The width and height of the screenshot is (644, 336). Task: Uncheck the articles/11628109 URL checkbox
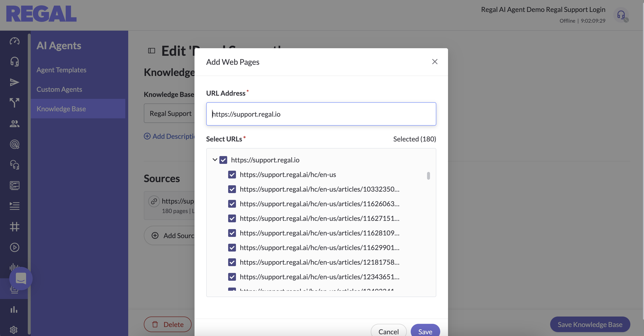click(232, 233)
